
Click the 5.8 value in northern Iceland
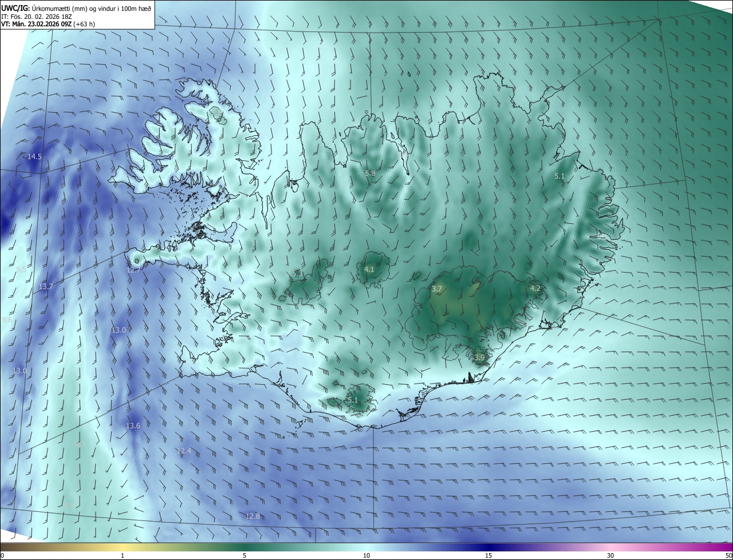369,173
